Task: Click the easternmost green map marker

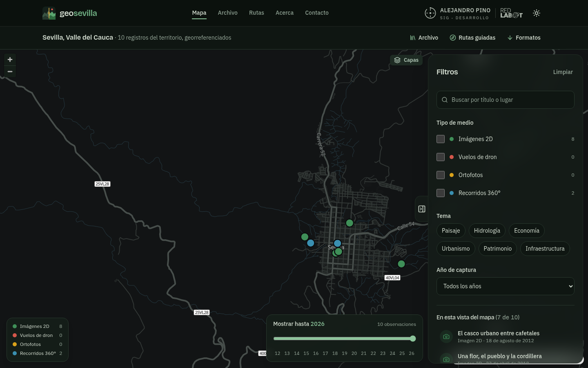Action: [x=401, y=264]
